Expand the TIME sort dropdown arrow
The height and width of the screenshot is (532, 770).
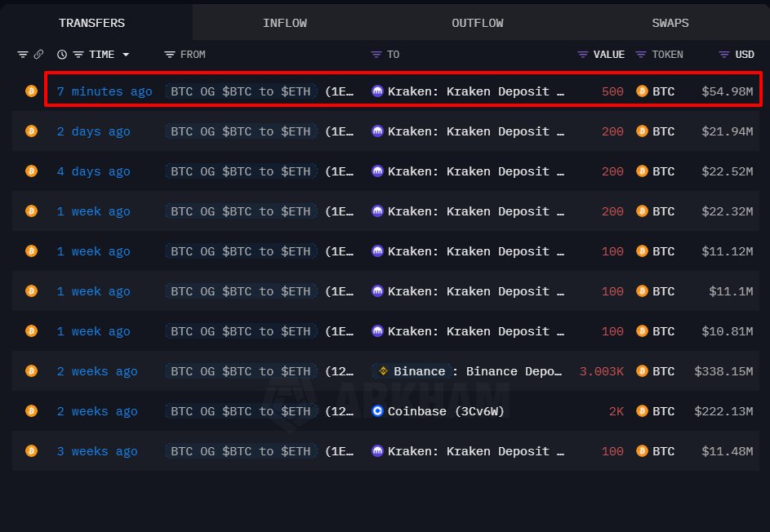click(126, 55)
